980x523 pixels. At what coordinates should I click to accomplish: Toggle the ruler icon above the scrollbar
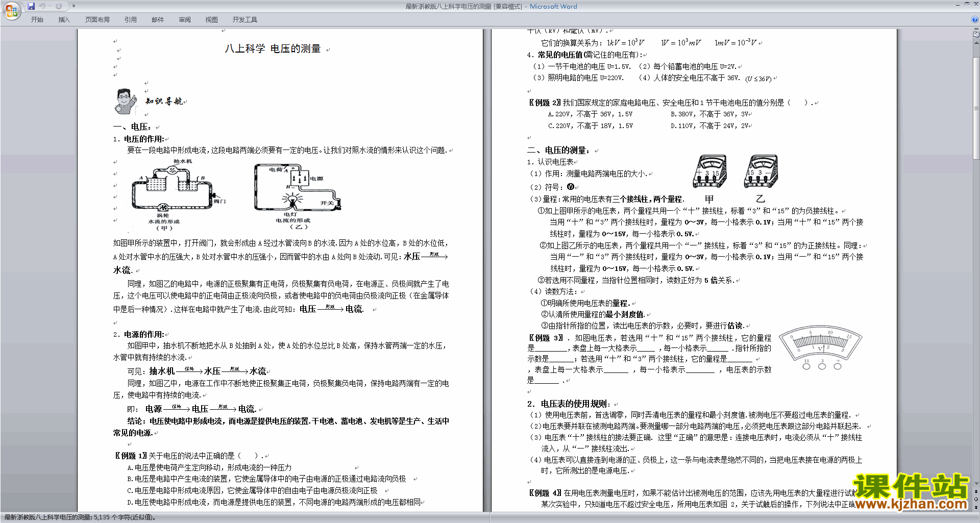976,35
